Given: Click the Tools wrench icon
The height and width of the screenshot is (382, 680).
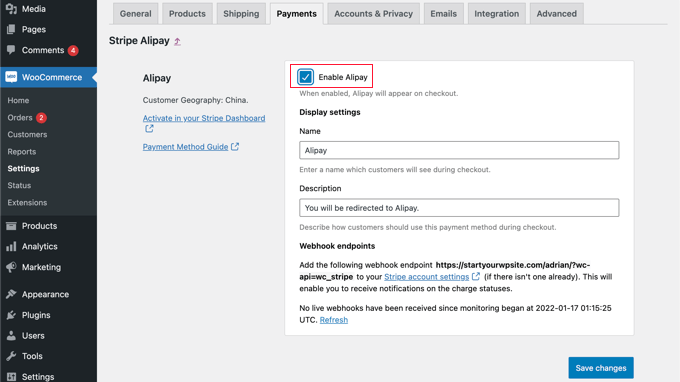Looking at the screenshot, I should pos(11,356).
